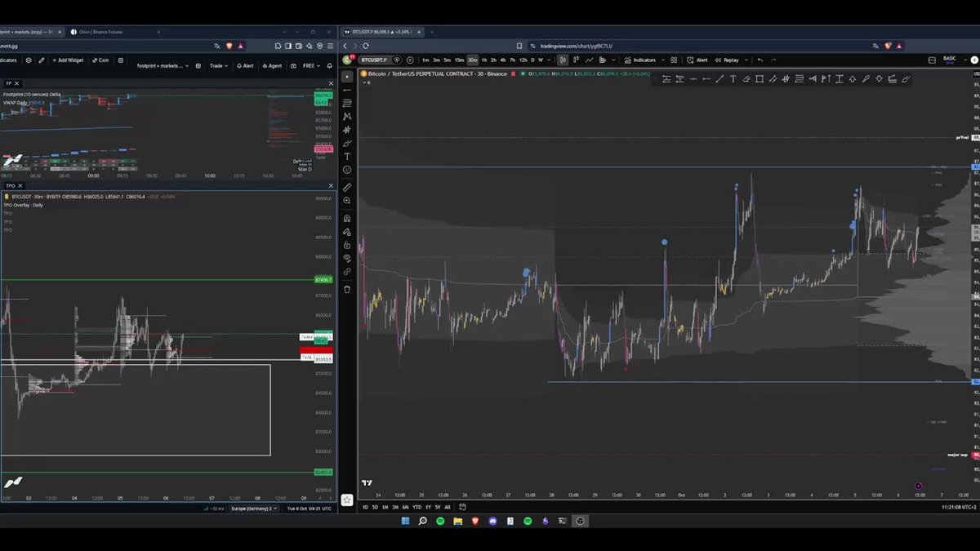The image size is (980, 551).
Task: Open the Discord icon on the taskbar
Action: click(492, 521)
